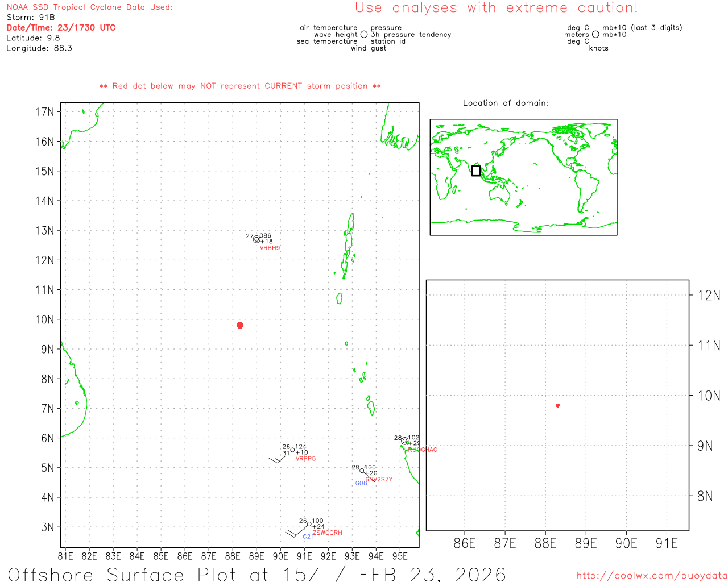Click the +24 pressure tendency at ZSWCQRH
Image resolution: width=728 pixels, height=582 pixels.
318,527
